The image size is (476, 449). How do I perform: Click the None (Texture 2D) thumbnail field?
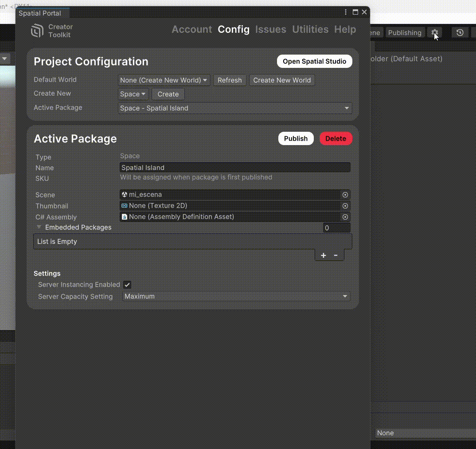235,206
